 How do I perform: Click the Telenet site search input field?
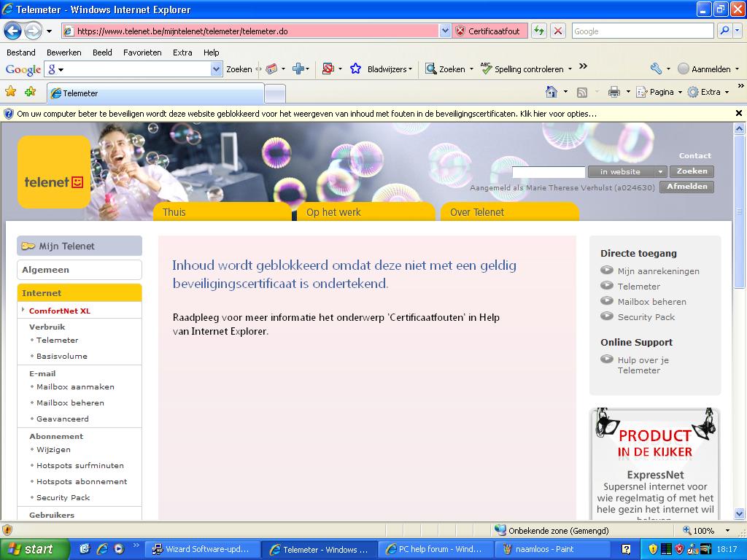[549, 172]
